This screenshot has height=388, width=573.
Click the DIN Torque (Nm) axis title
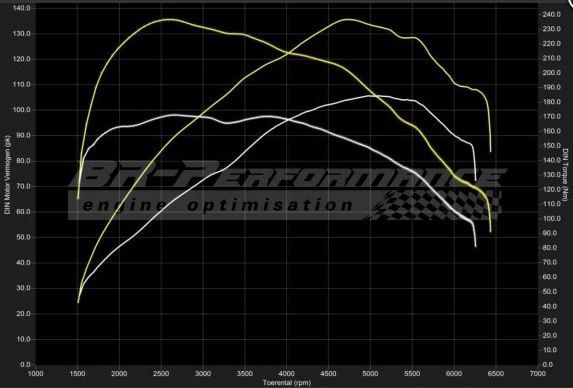pos(565,175)
